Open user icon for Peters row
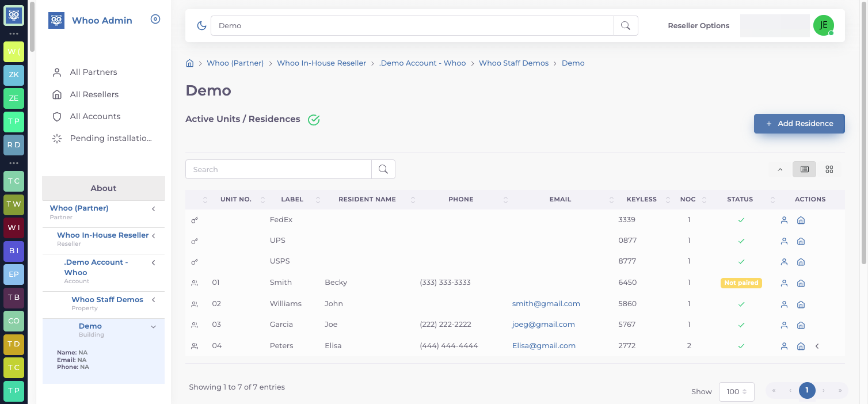The height and width of the screenshot is (404, 868). pyautogui.click(x=784, y=346)
